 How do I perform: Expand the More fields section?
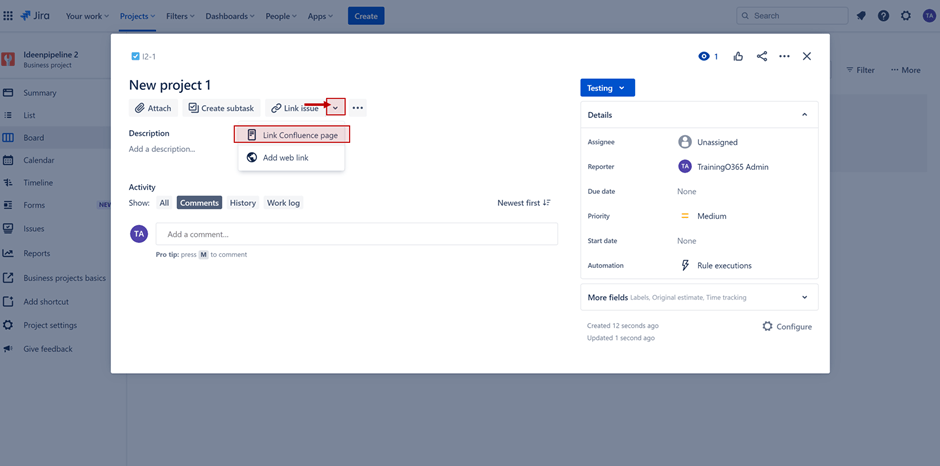[x=804, y=297]
